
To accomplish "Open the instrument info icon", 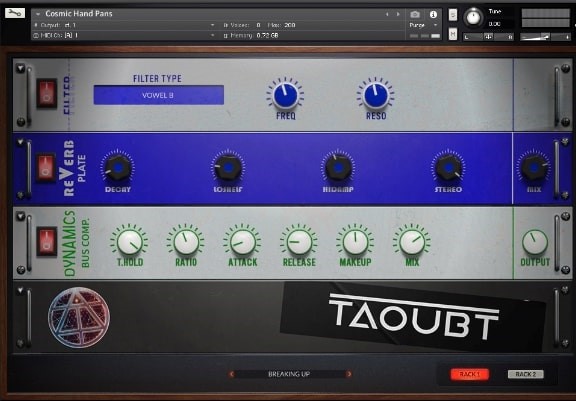I will click(433, 14).
